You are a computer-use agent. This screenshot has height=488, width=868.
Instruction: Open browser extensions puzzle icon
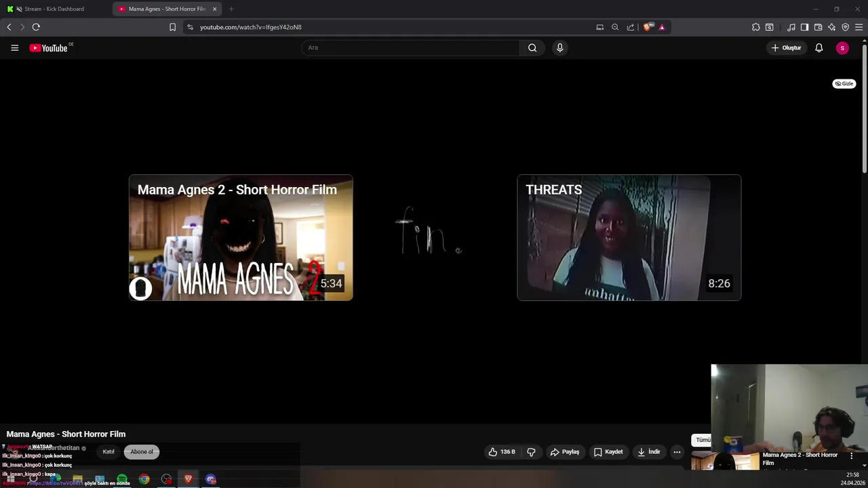[x=756, y=27]
